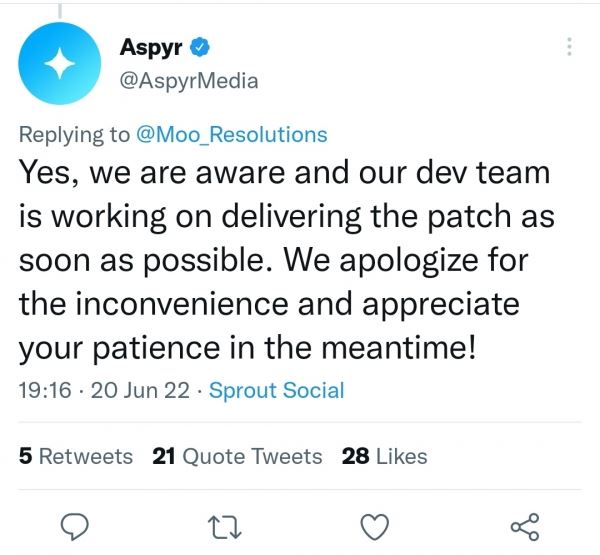Click the 'Replying to' label
The image size is (600, 555).
coord(75,135)
